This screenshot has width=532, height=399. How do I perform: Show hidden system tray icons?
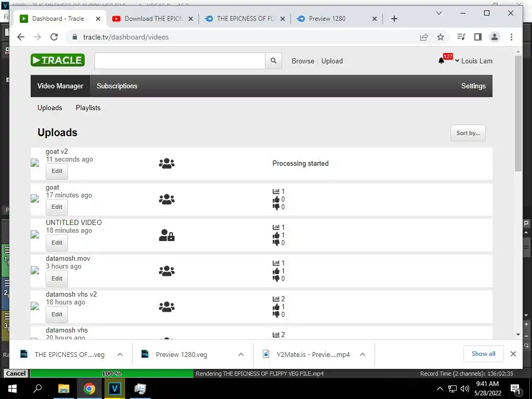pos(440,389)
